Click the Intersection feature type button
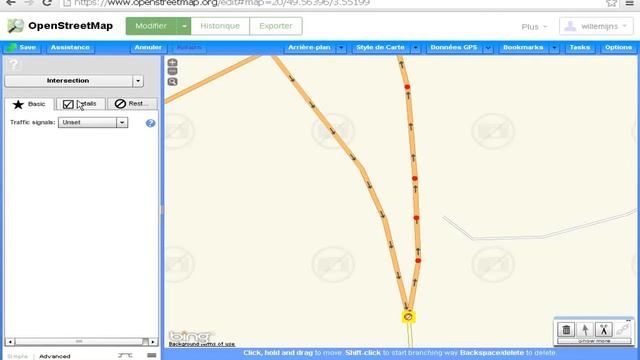Viewport: 640px width, 360px height. 68,81
